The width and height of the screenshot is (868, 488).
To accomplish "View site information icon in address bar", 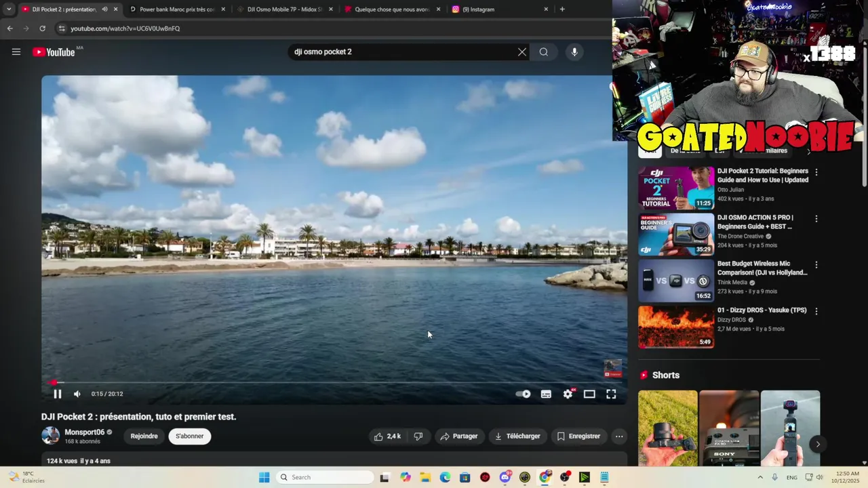I will coord(62,28).
